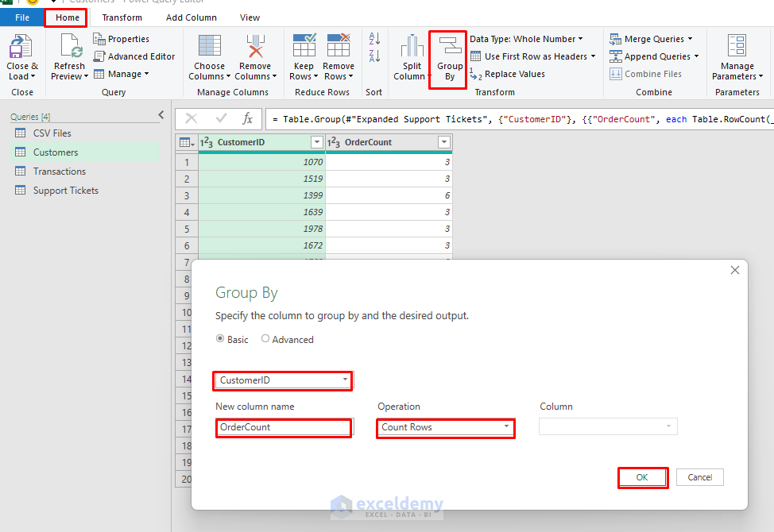This screenshot has width=774, height=532.
Task: Click the Manage Parameters icon
Action: (737, 45)
